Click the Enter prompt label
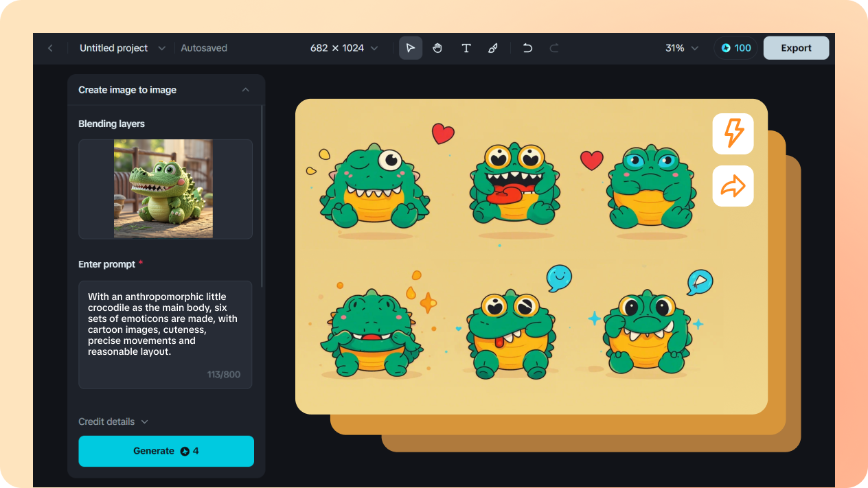The height and width of the screenshot is (488, 868). tap(106, 264)
